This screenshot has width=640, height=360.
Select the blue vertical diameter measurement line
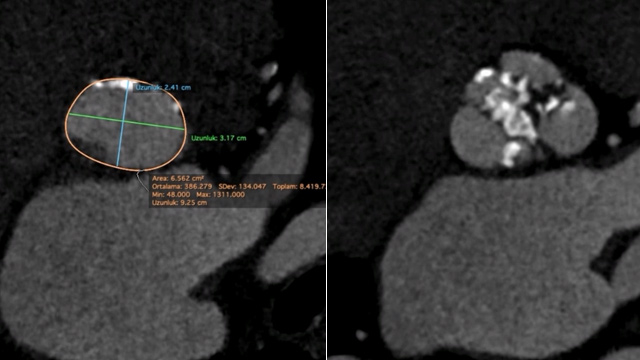pyautogui.click(x=123, y=123)
